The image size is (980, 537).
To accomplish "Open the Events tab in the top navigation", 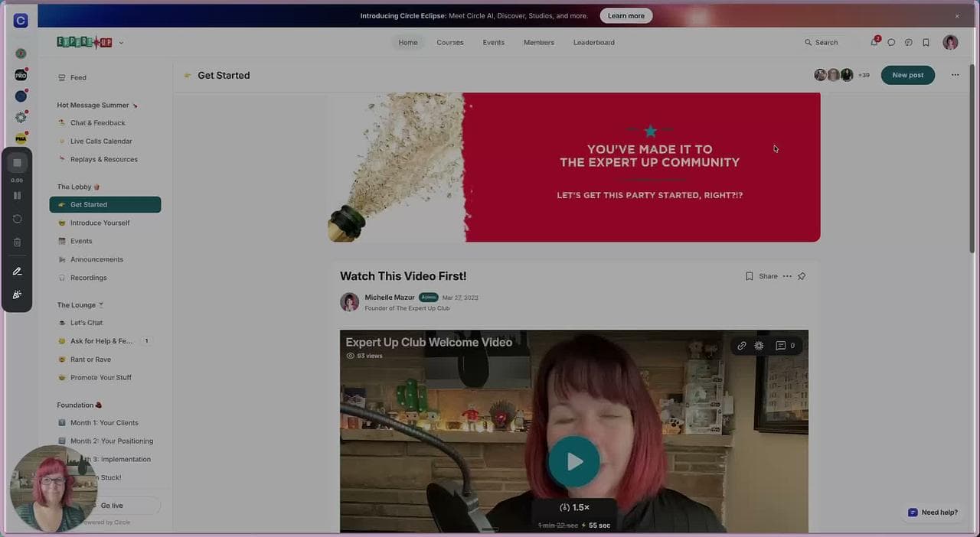I will 493,43.
